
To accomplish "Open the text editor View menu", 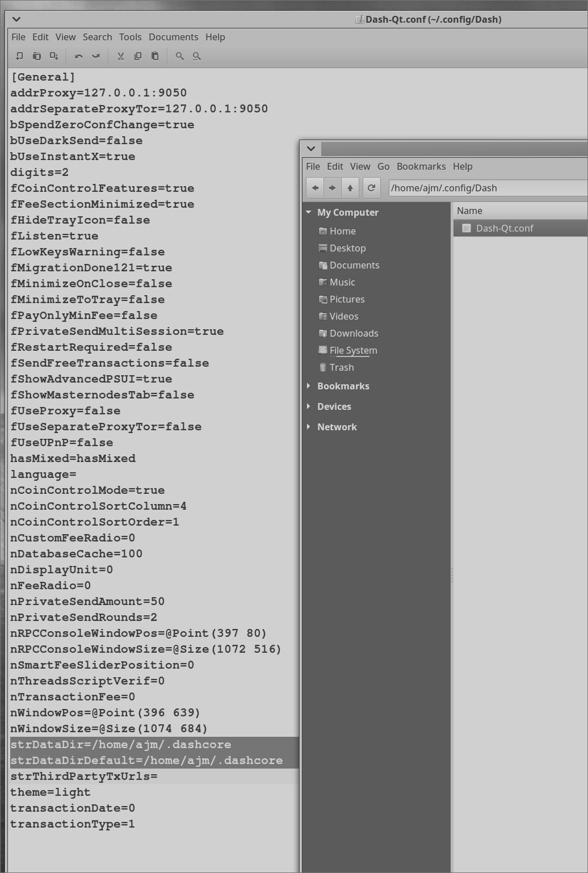I will pos(65,37).
